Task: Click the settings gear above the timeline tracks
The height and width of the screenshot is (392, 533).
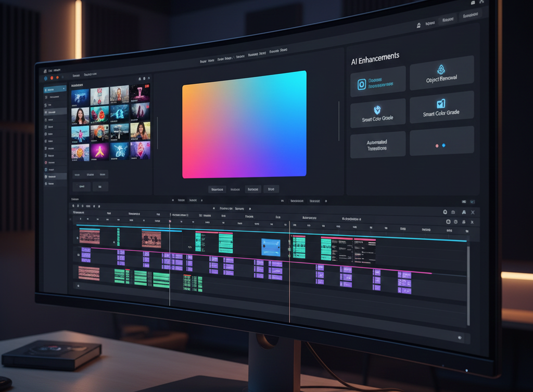Action: click(446, 211)
